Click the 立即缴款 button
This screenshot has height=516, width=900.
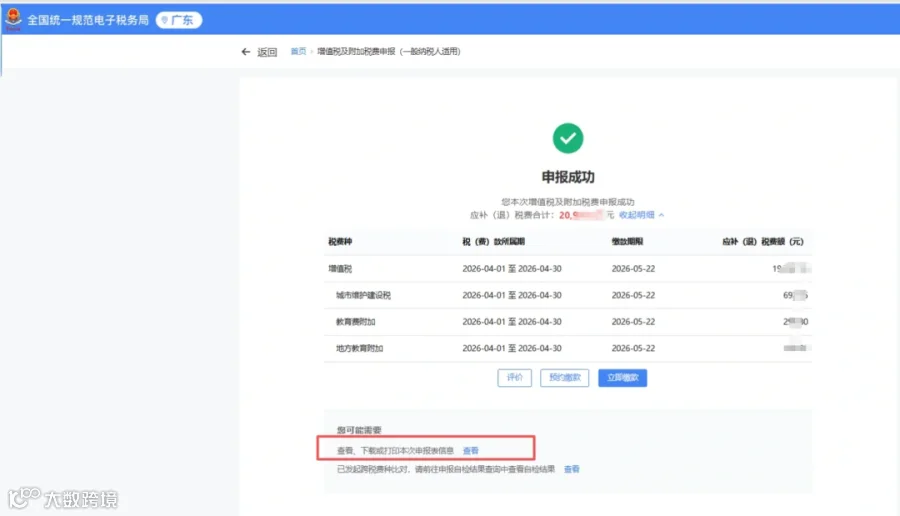click(622, 377)
